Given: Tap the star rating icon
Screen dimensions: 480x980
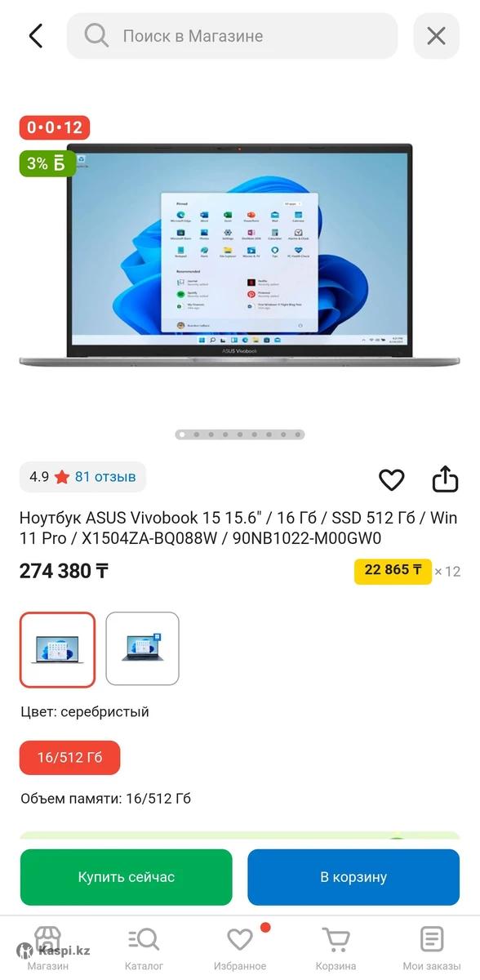Looking at the screenshot, I should 62,477.
